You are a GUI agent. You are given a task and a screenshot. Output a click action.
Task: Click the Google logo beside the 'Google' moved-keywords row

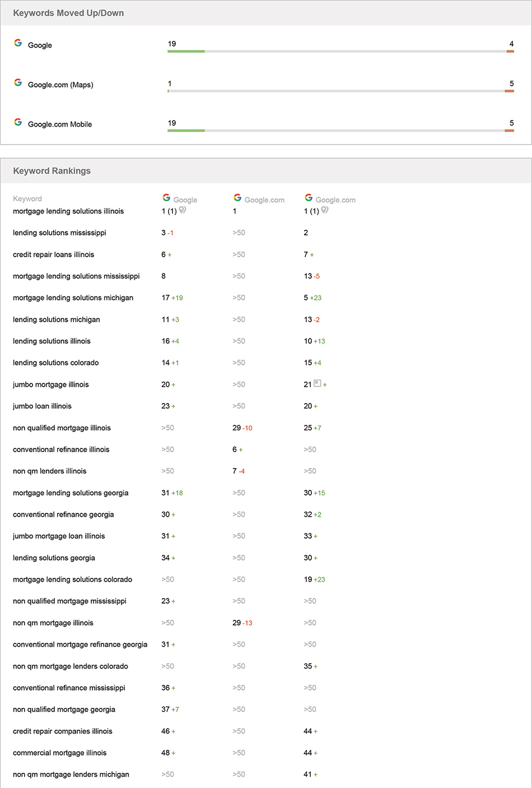tap(18, 43)
